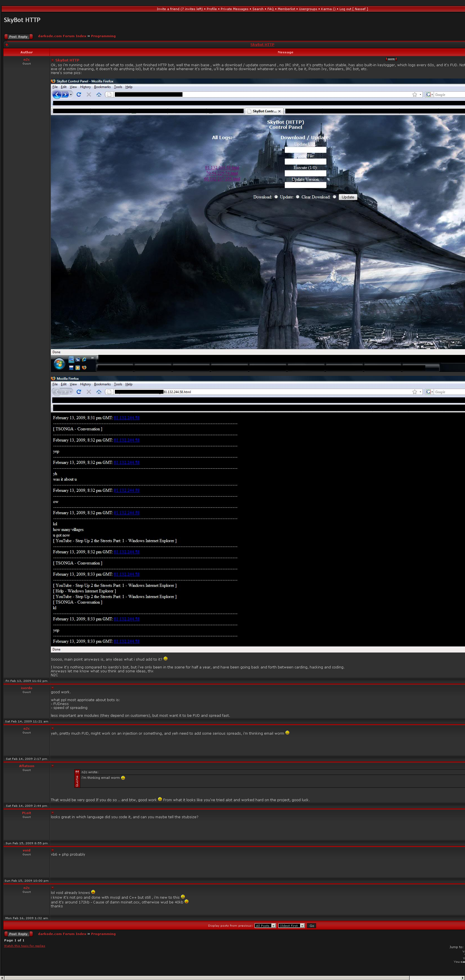Open the Oldest First sort dropdown
Image resolution: width=465 pixels, height=980 pixels.
coord(291,926)
